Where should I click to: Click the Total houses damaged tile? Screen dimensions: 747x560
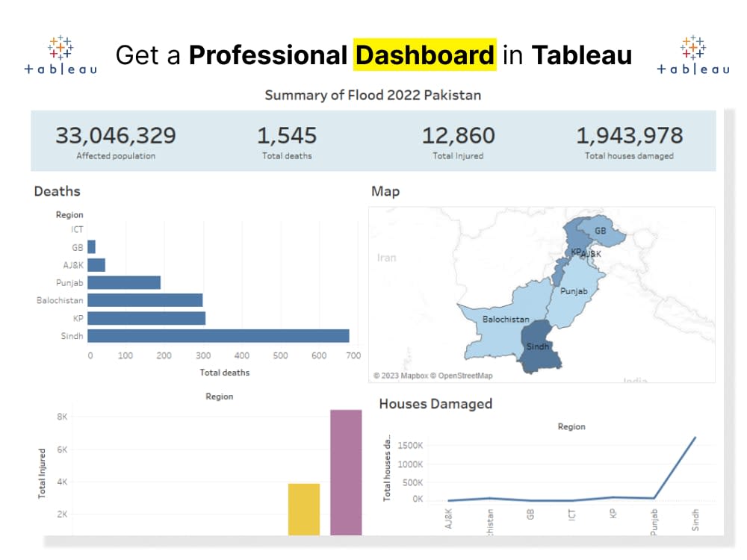tap(630, 142)
